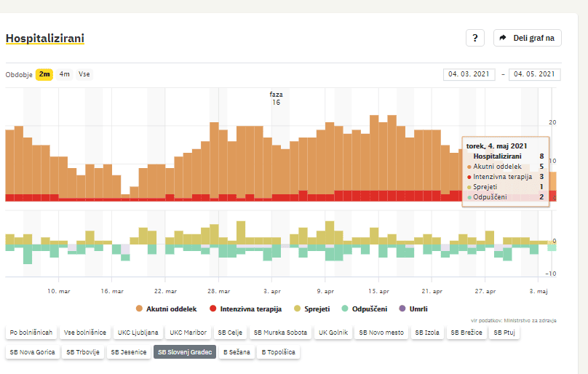The height and width of the screenshot is (374, 588).
Task: Select the 4m period option
Action: tap(65, 74)
